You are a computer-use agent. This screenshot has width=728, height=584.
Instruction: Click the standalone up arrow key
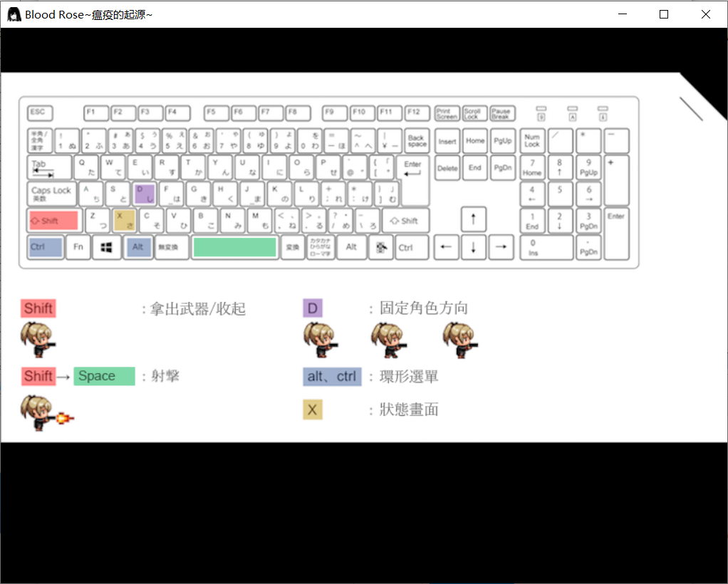coord(473,219)
